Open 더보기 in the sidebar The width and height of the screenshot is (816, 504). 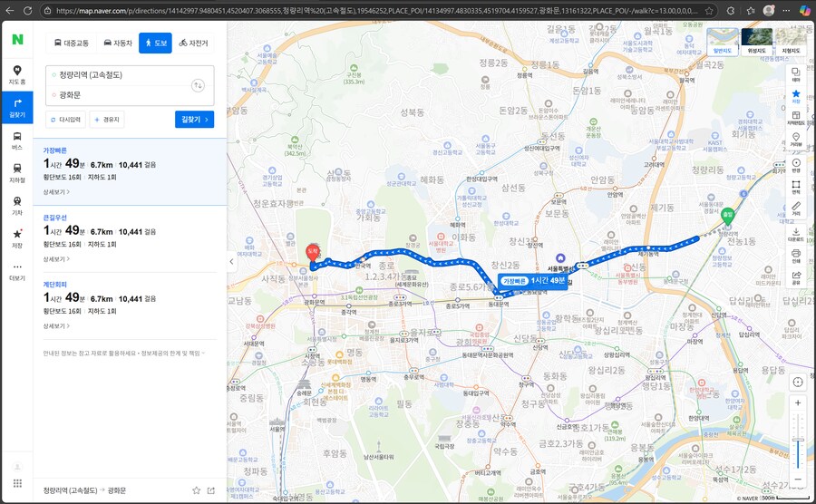coord(17,272)
